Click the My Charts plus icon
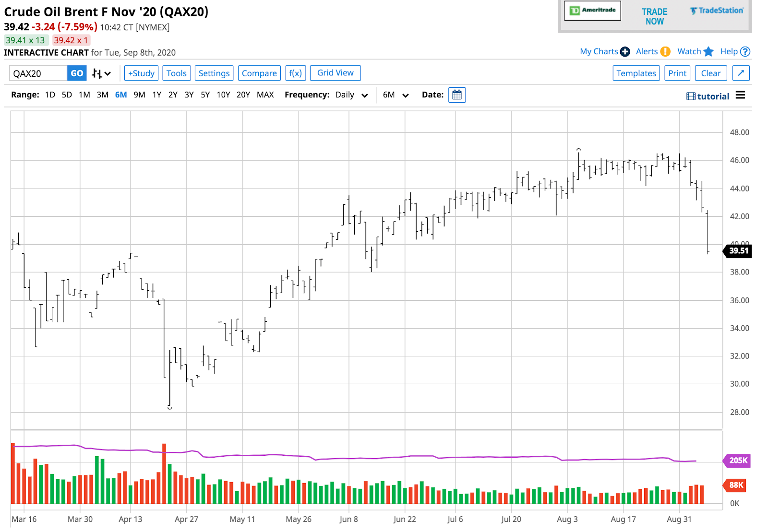 click(625, 52)
